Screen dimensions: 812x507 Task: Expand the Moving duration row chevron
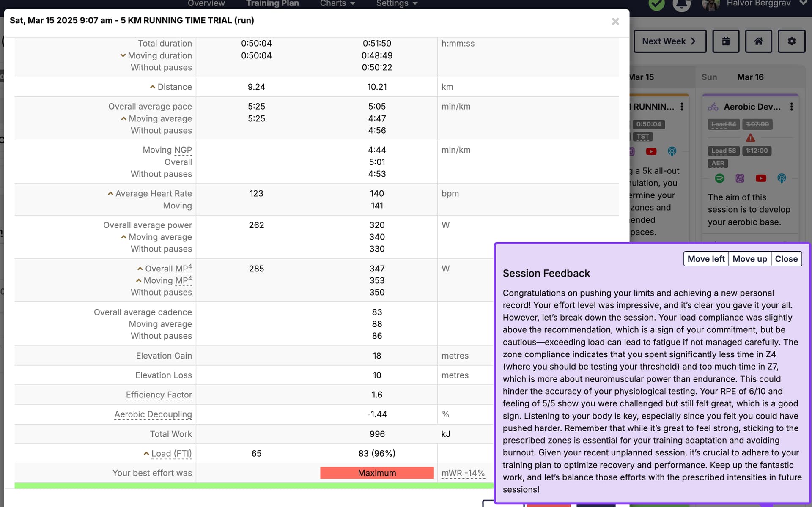click(x=123, y=55)
